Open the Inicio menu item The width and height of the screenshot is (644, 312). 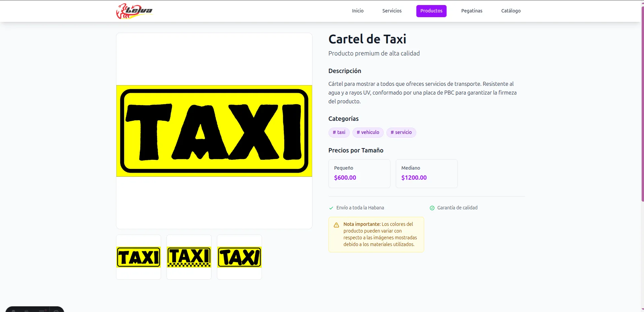tap(358, 11)
